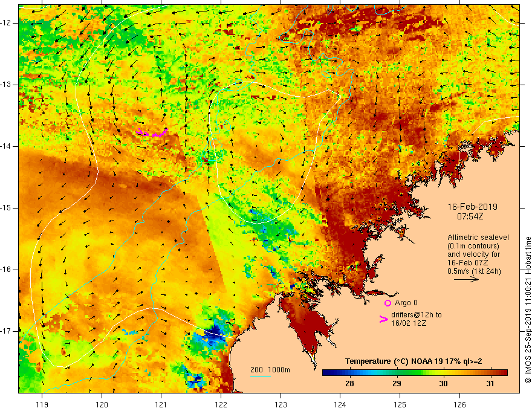Click the 200 1000m depth label

(270, 370)
